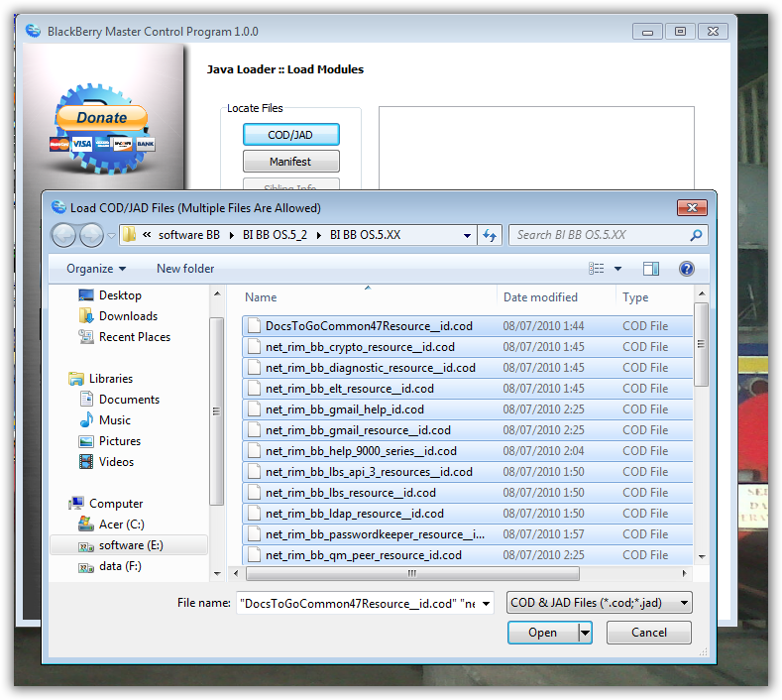Click the Cancel button

[x=649, y=633]
